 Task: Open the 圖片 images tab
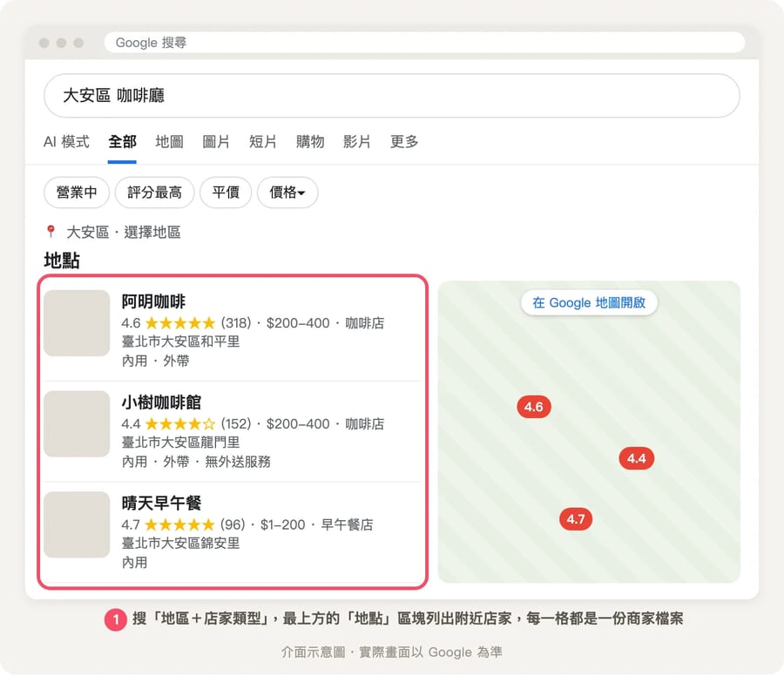(216, 142)
